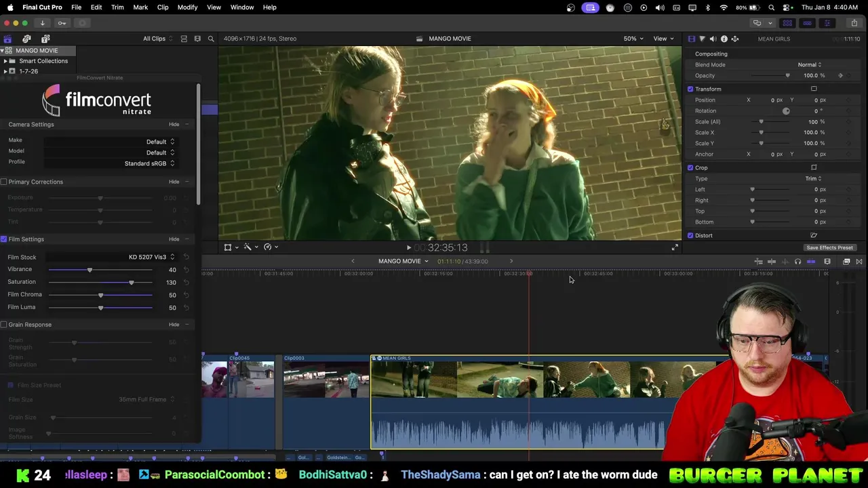Toggle the Transform effect checkbox
This screenshot has width=868, height=488.
point(690,89)
